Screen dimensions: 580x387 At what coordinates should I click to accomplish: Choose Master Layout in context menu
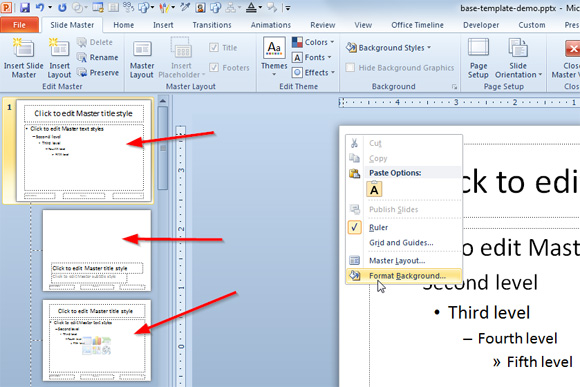point(404,260)
